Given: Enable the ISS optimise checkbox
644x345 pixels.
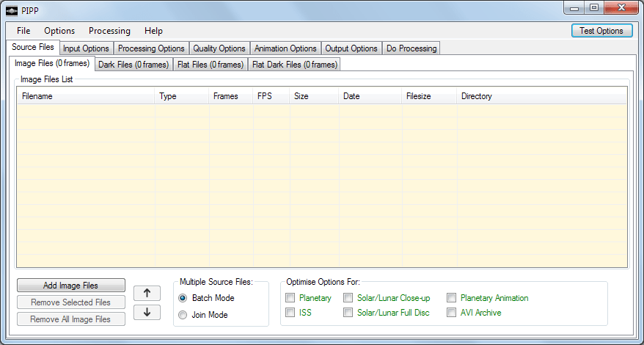Looking at the screenshot, I should coord(290,313).
